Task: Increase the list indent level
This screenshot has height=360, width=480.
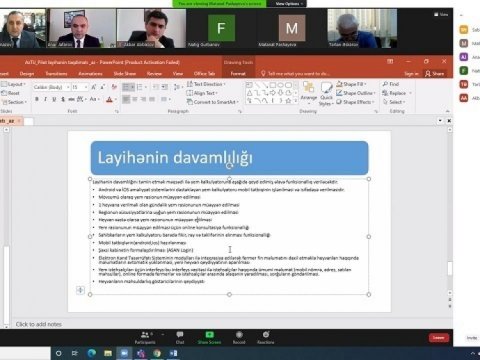Action: [x=164, y=87]
